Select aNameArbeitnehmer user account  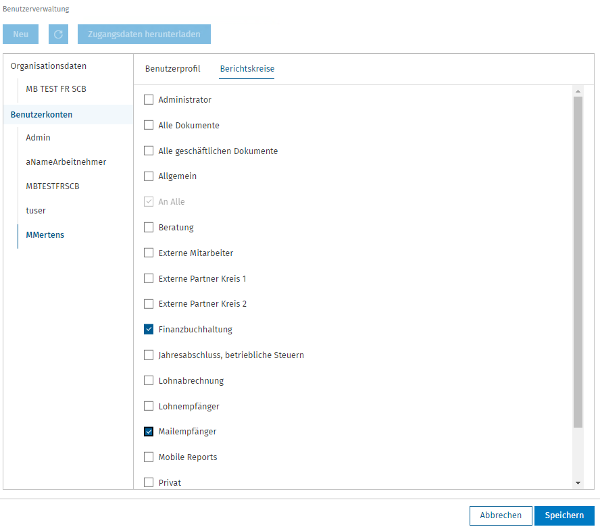66,162
